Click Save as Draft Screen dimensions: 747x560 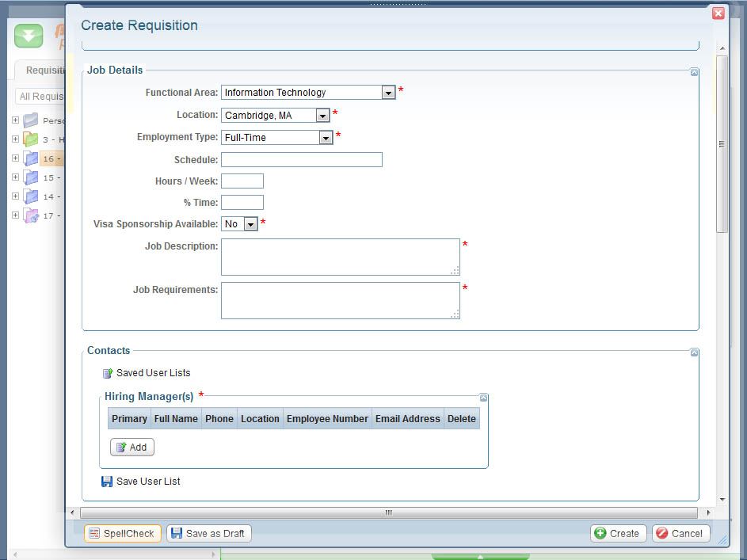[208, 533]
